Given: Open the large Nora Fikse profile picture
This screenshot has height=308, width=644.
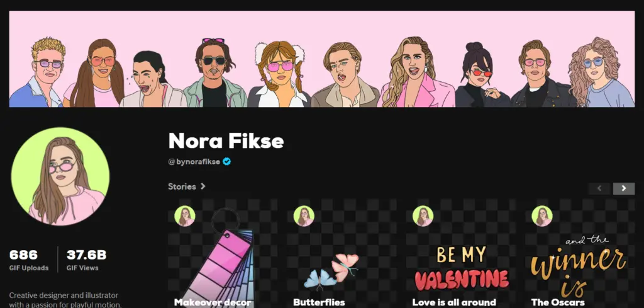Looking at the screenshot, I should [60, 176].
